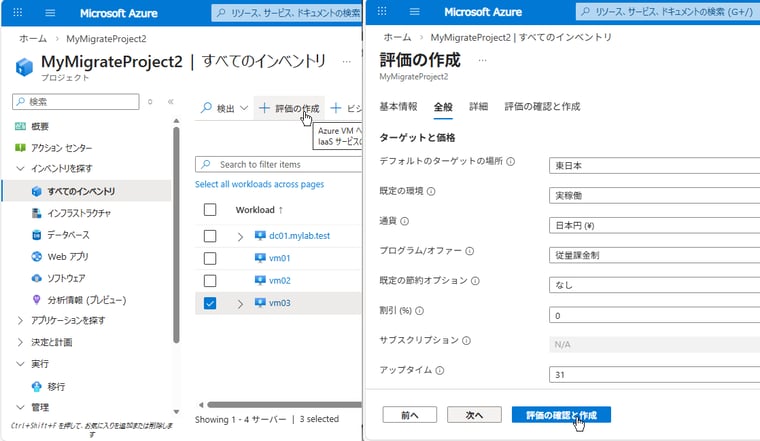Open the app launcher grid in left window
The image size is (760, 441).
17,12
